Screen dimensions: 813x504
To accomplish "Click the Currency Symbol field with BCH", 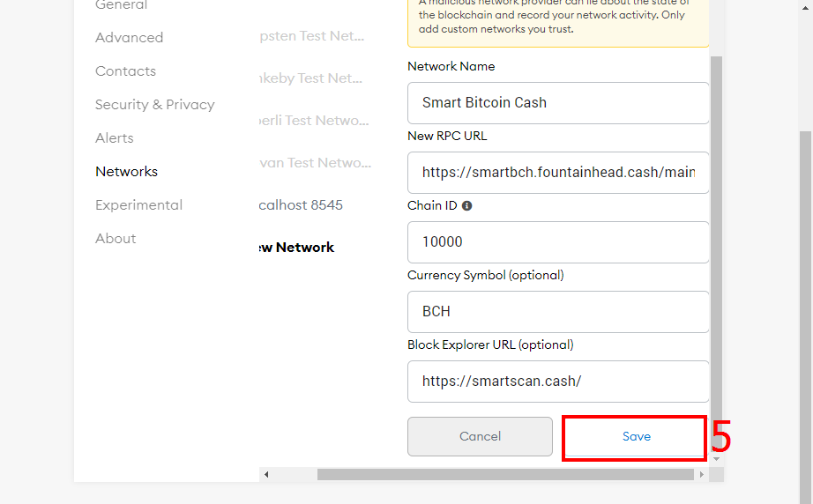I will [x=558, y=312].
